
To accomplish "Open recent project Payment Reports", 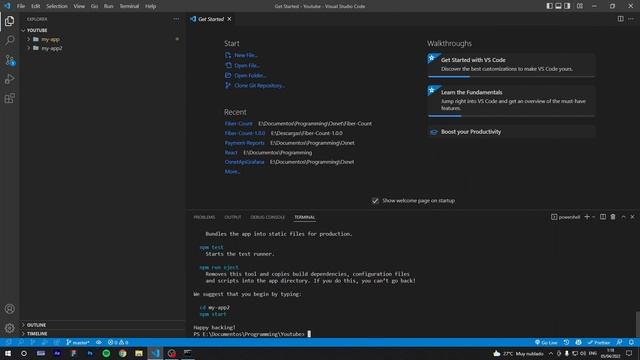I will (x=244, y=143).
